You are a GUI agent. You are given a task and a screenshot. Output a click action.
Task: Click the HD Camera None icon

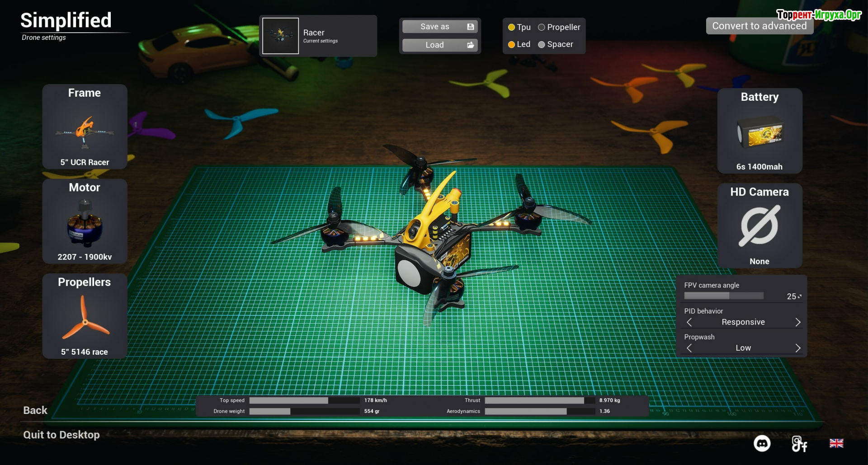[x=759, y=226]
